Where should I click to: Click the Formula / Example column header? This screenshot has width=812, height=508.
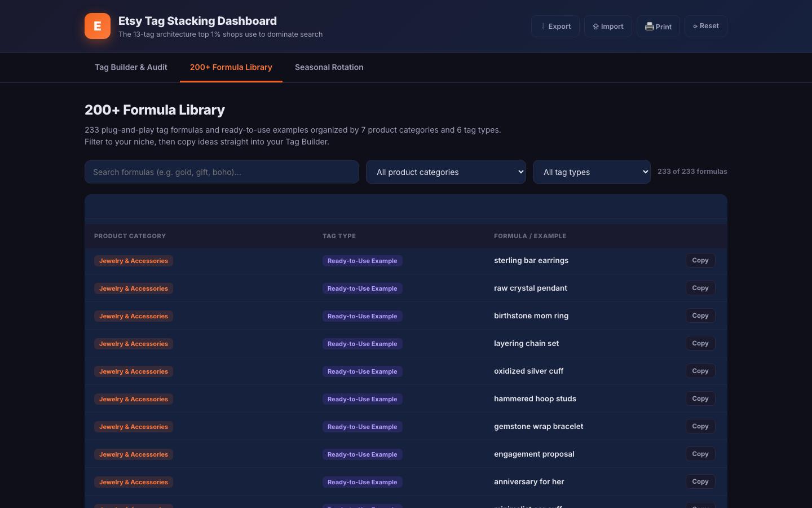click(x=530, y=236)
